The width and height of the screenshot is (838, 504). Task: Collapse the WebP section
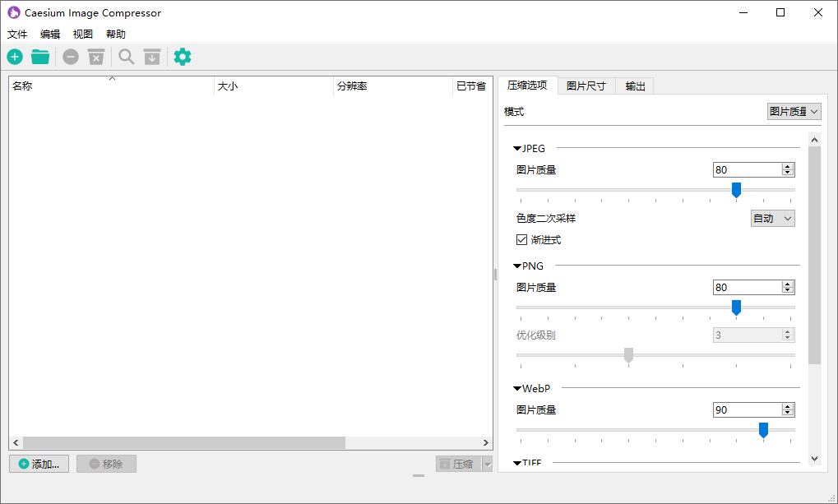(516, 389)
